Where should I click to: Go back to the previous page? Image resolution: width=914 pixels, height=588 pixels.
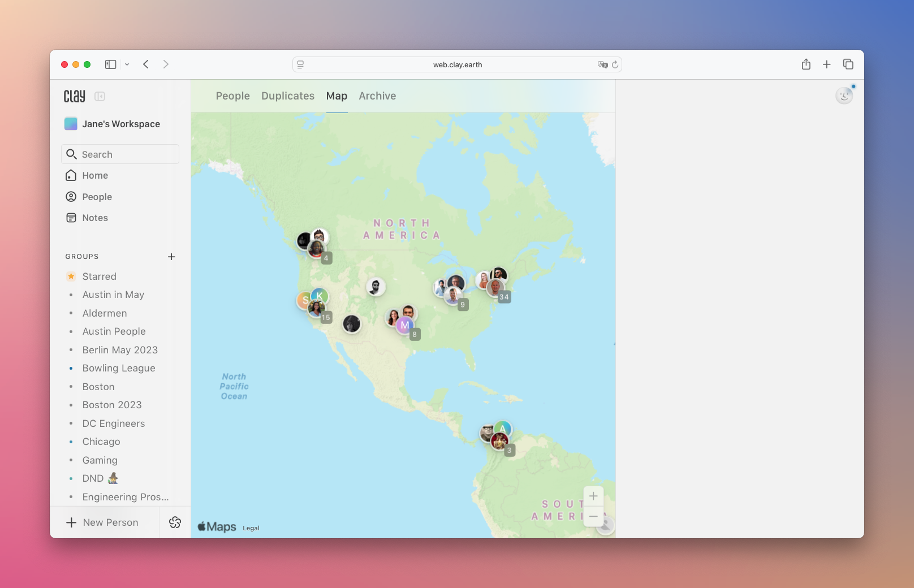[x=146, y=64]
